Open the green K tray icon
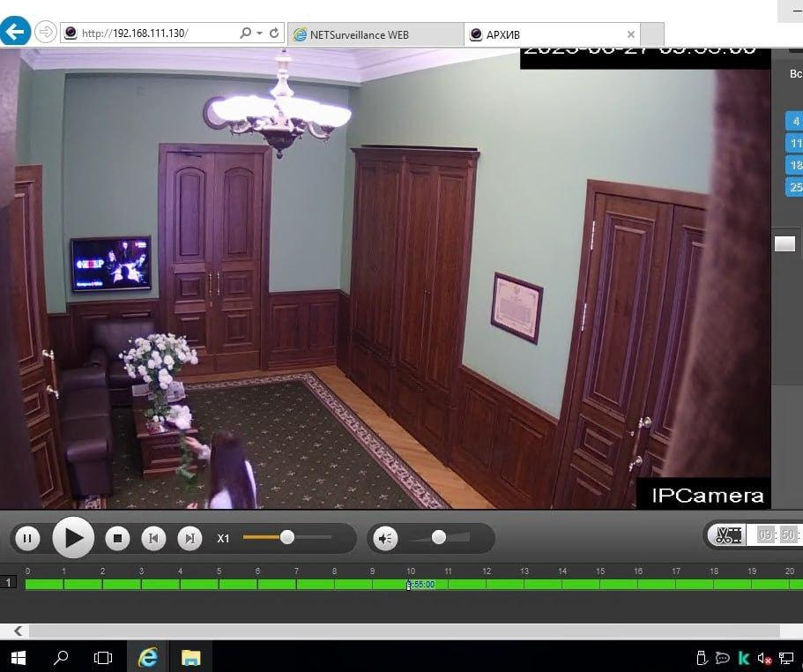 (x=744, y=658)
